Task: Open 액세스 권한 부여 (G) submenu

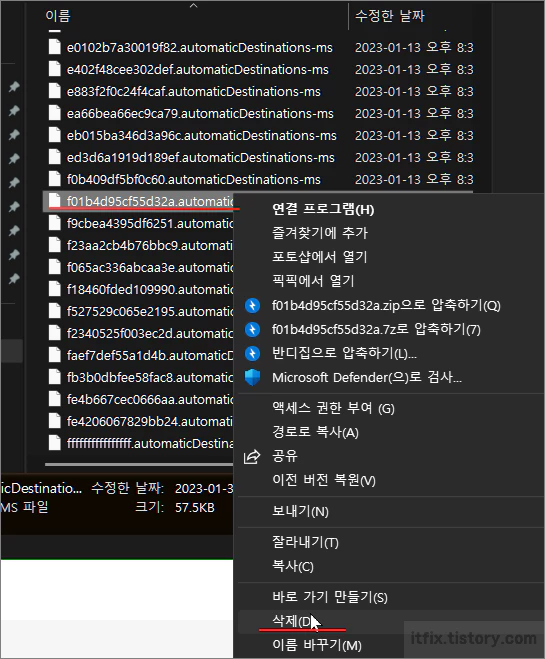Action: [333, 408]
